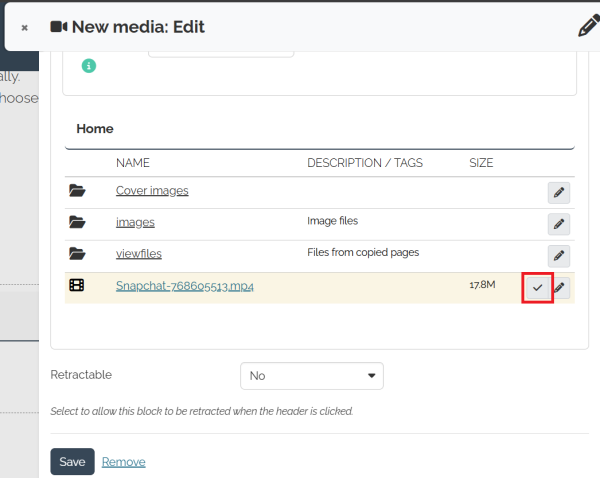Open the Cover images folder link
This screenshot has height=478, width=600.
coord(152,191)
